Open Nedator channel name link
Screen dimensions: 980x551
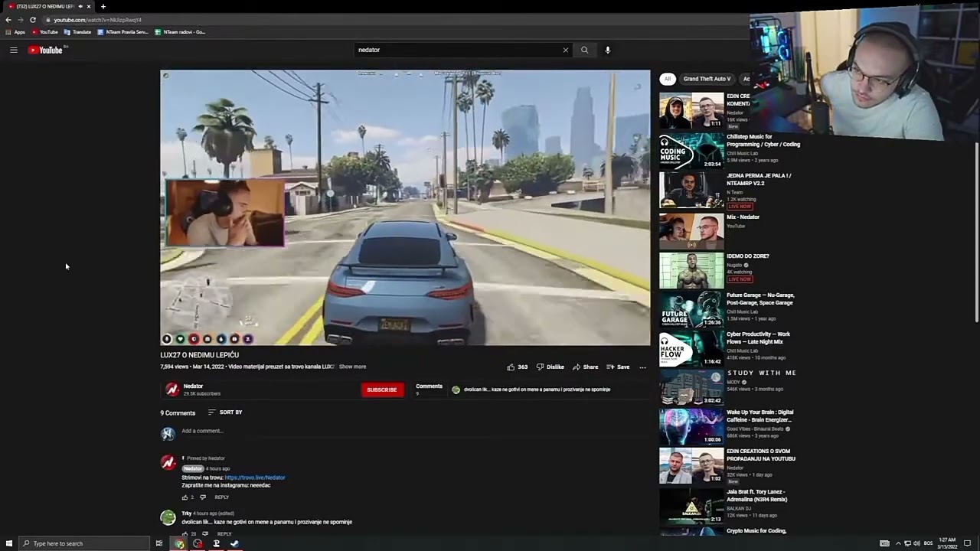click(x=193, y=386)
